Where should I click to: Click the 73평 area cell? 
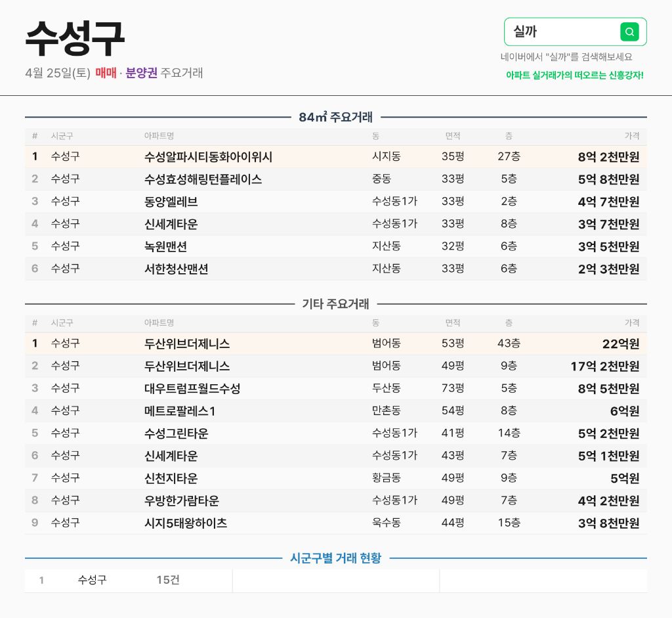[453, 387]
